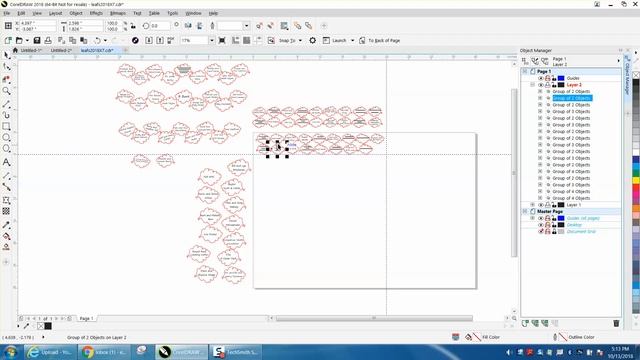Click the Import icon
The image size is (640, 360).
click(x=149, y=40)
